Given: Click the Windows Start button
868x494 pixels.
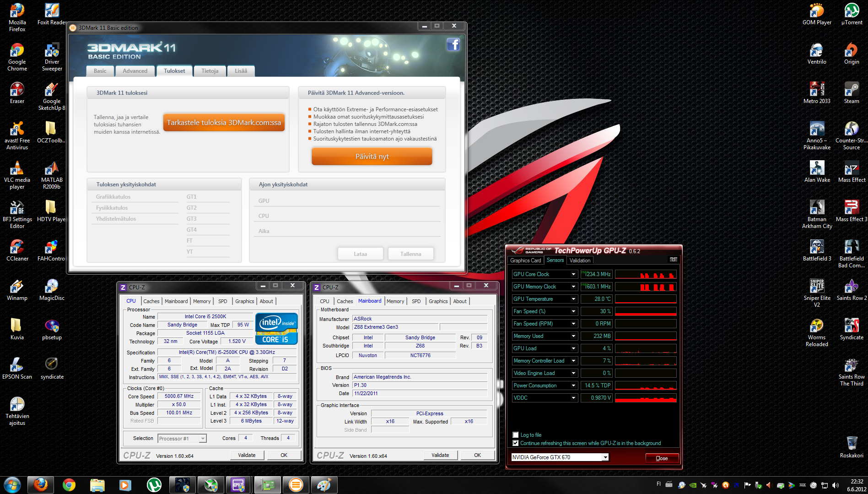Looking at the screenshot, I should pyautogui.click(x=12, y=485).
